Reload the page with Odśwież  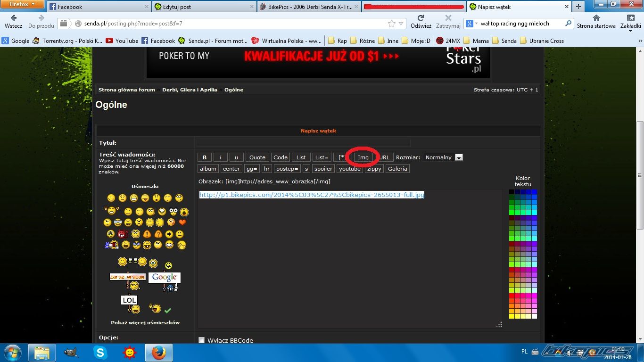[x=421, y=21]
